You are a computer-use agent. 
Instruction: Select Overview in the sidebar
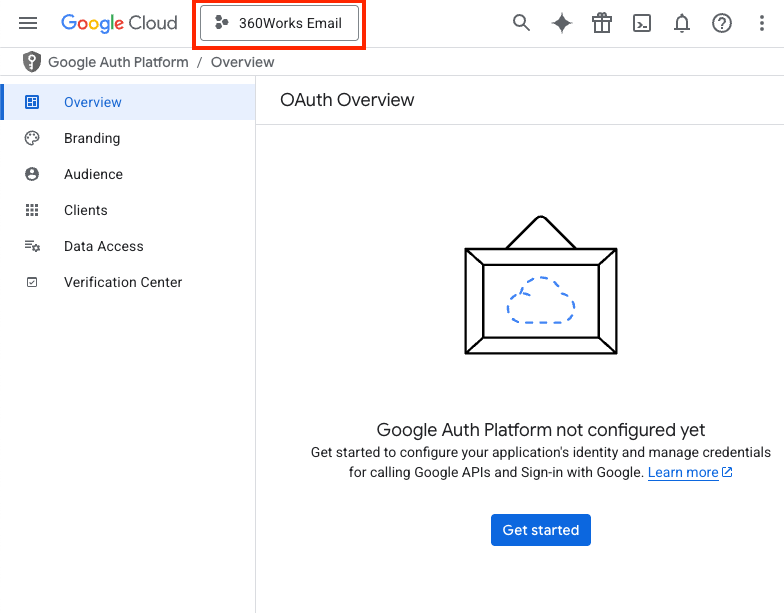coord(128,102)
